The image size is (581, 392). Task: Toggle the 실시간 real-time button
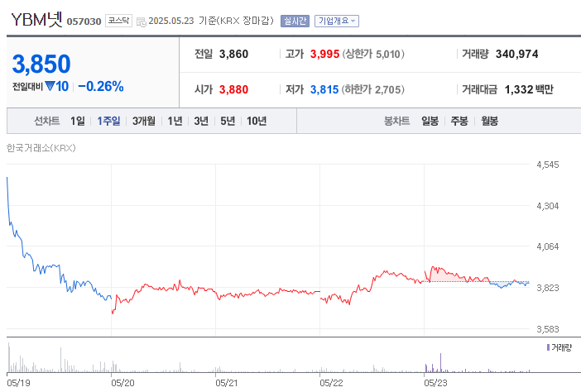295,21
